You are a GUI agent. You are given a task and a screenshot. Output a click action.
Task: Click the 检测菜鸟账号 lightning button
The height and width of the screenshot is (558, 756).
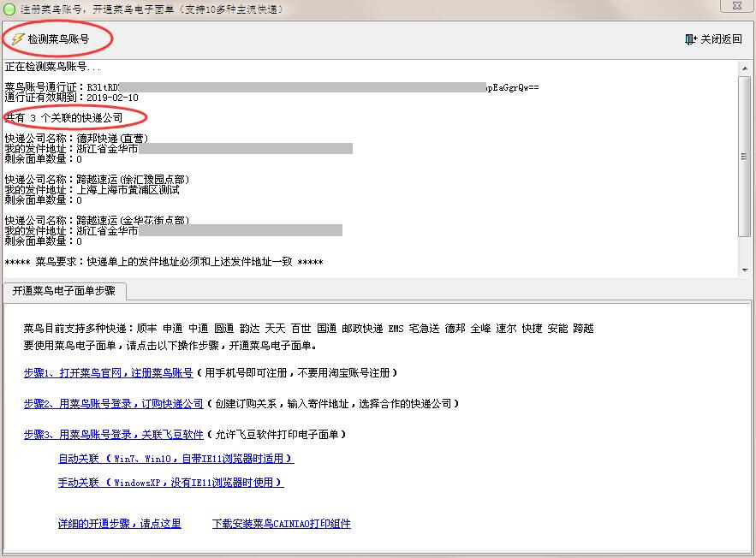pyautogui.click(x=51, y=39)
